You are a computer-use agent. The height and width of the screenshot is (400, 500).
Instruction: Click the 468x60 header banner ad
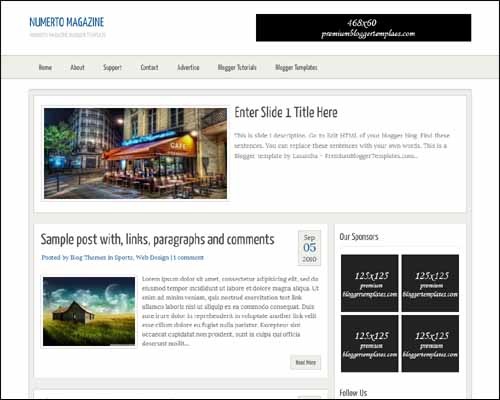pyautogui.click(x=363, y=28)
